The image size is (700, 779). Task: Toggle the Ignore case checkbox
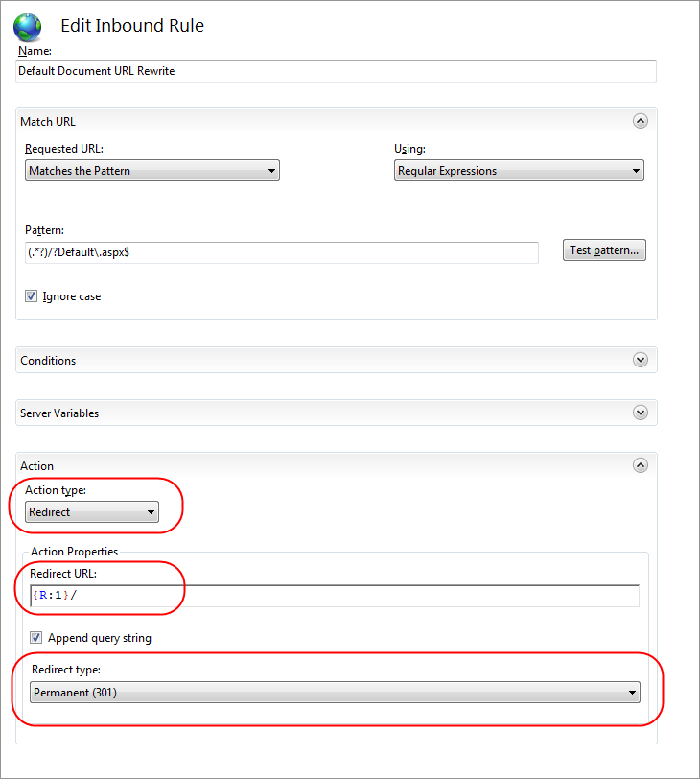pyautogui.click(x=32, y=296)
